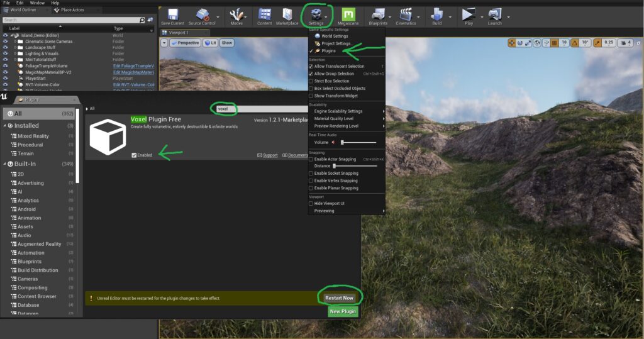Toggle scale snapping icon in viewport
Screen dimensions: 644x339
pos(597,43)
